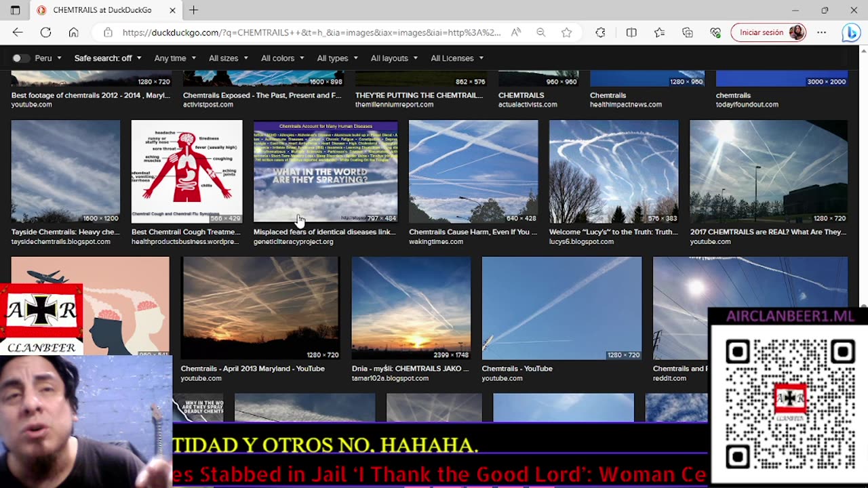The width and height of the screenshot is (868, 488).
Task: Open Best Chemtrail Cough Treatment body diagram
Action: point(186,171)
